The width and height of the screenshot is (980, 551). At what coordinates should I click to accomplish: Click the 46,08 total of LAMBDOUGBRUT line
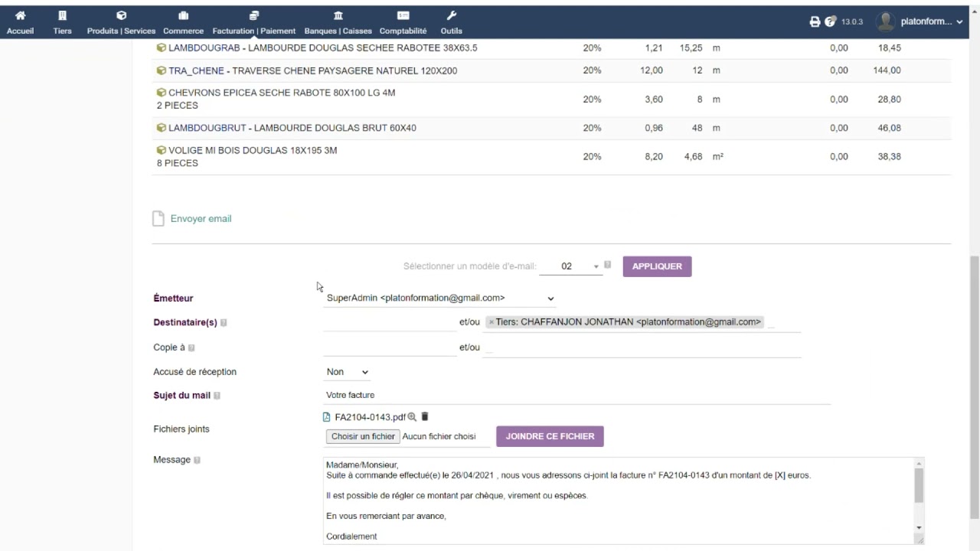tap(889, 128)
